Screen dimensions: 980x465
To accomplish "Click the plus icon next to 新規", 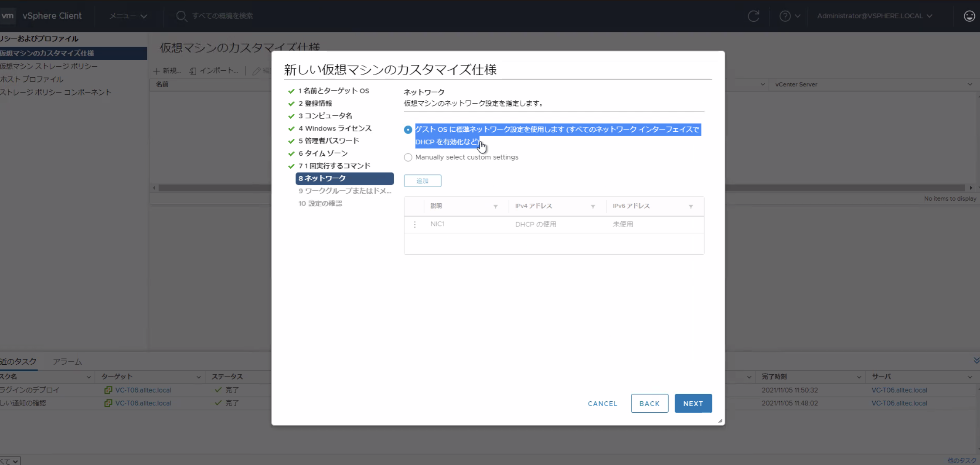I will pos(157,70).
